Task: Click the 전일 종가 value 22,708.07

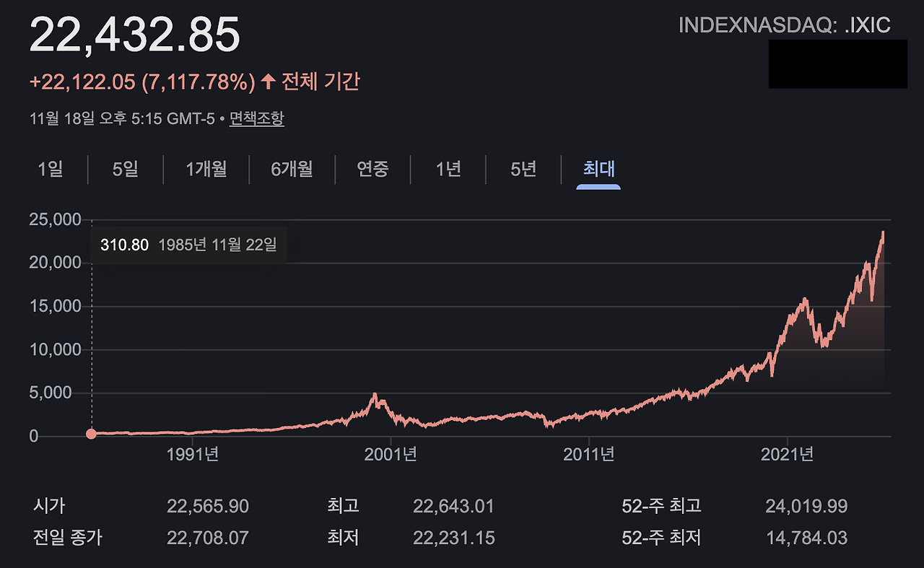Action: coord(208,538)
